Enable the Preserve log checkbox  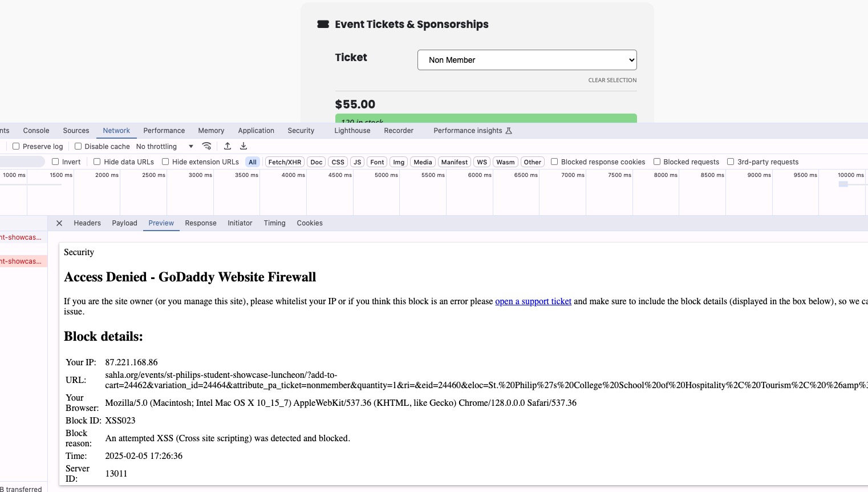[x=16, y=146]
